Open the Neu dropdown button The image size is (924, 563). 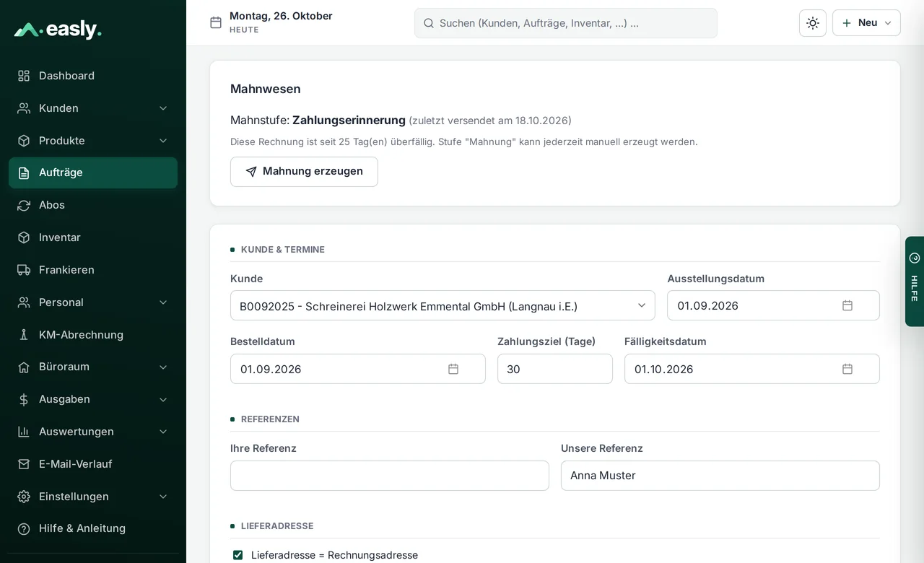click(866, 23)
